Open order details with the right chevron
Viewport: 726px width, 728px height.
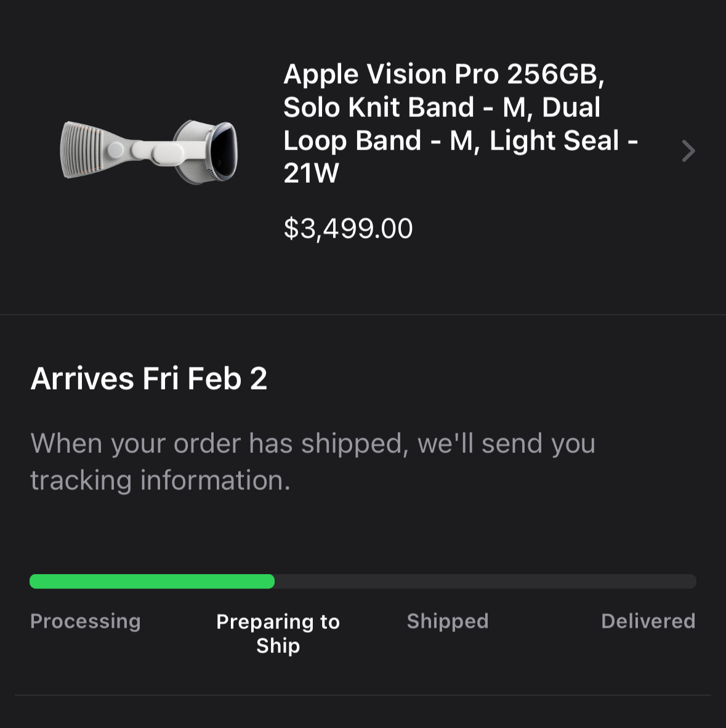point(688,151)
